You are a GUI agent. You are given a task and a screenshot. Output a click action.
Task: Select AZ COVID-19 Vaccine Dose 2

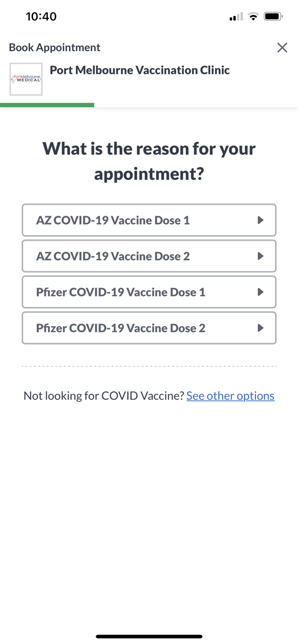[x=149, y=256]
